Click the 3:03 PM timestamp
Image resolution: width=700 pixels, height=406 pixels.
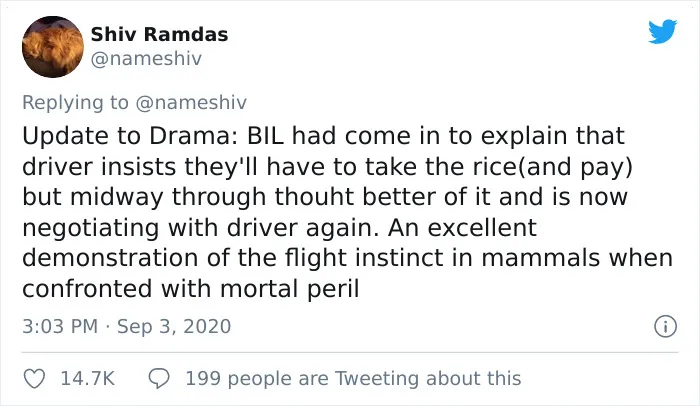(x=60, y=326)
